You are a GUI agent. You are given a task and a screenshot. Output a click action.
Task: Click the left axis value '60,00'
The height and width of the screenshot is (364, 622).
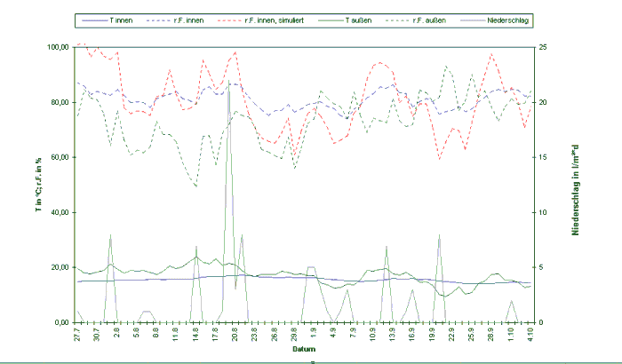click(60, 157)
